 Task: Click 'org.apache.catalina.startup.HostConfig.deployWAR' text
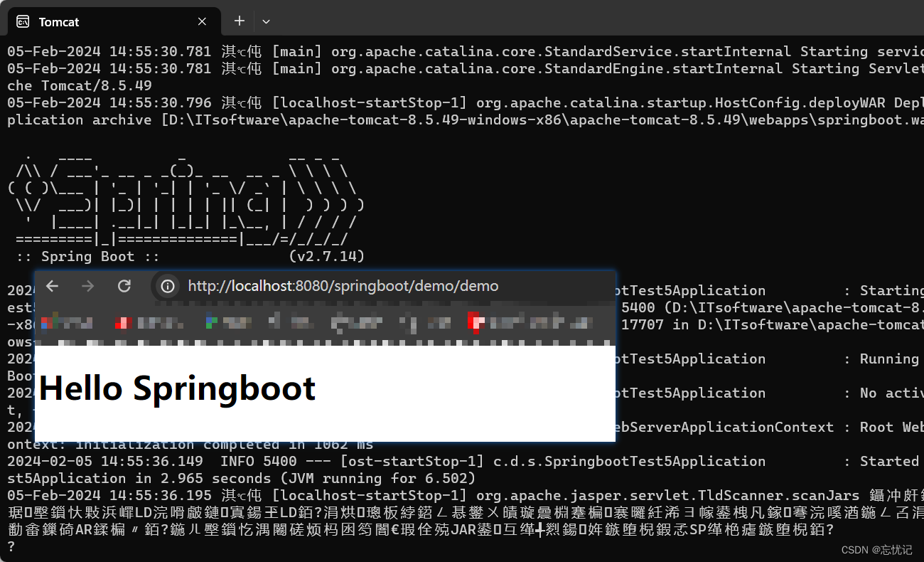tap(680, 102)
